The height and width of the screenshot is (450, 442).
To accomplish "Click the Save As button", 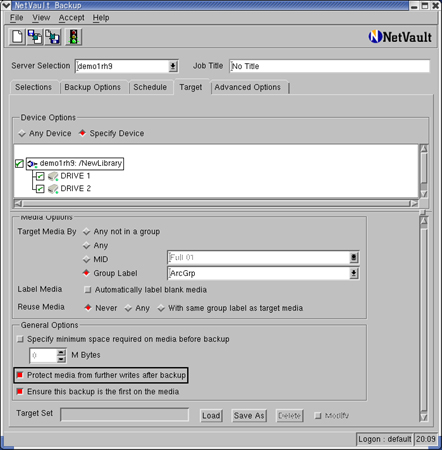I will point(249,416).
